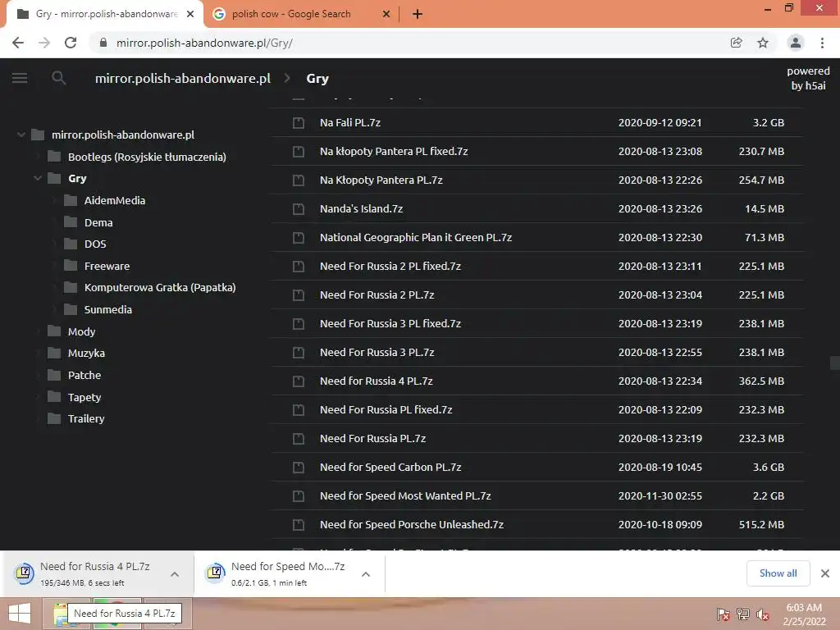Viewport: 840px width, 630px height.
Task: Download Need for Speed Porsche Unleashed.7z
Action: point(412,524)
